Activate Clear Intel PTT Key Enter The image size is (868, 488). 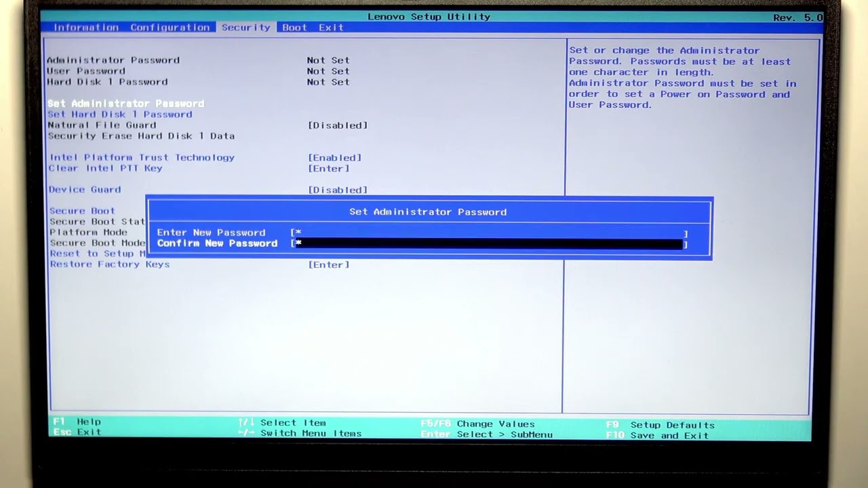(x=329, y=169)
